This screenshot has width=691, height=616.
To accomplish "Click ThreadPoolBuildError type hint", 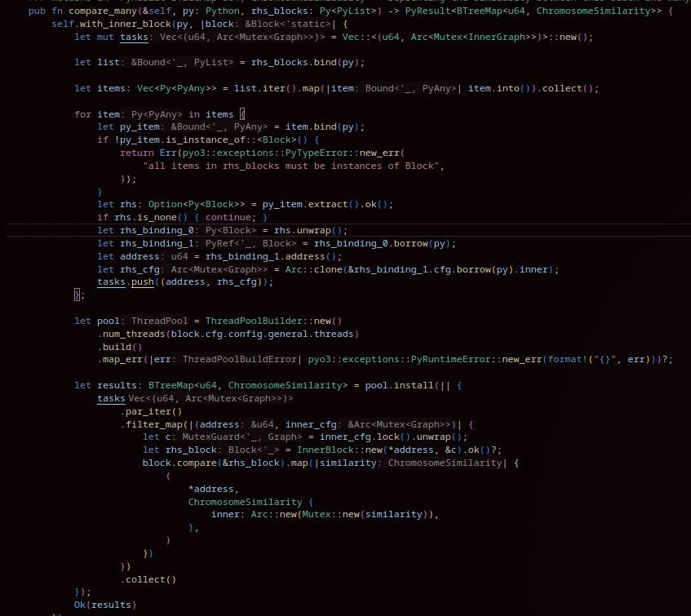I will (239, 360).
